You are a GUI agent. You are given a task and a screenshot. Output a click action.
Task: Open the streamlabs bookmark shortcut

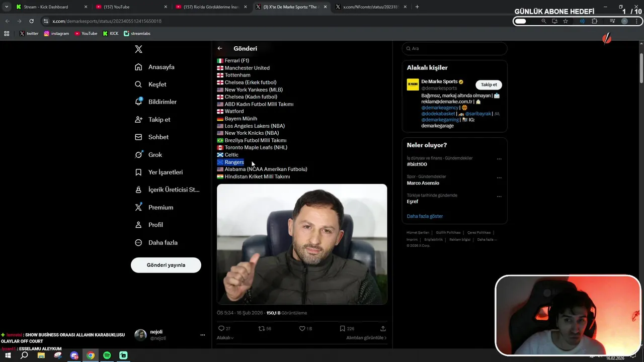pyautogui.click(x=137, y=34)
